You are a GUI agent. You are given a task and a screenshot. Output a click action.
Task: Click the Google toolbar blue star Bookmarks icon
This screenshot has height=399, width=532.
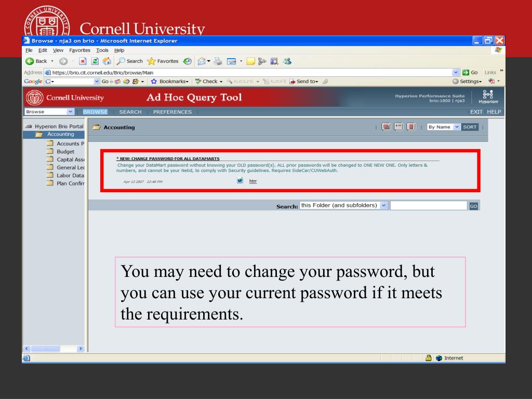[154, 82]
